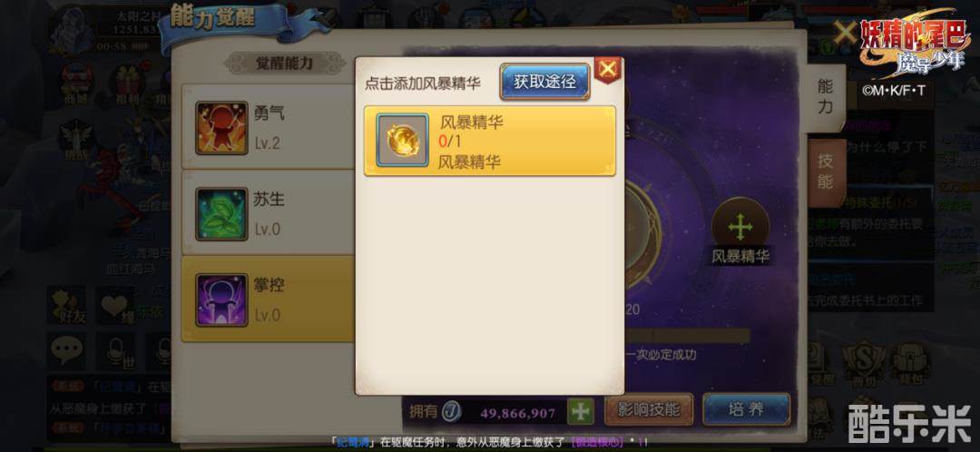
Task: Select the 勇气 ability icon
Action: tap(221, 128)
